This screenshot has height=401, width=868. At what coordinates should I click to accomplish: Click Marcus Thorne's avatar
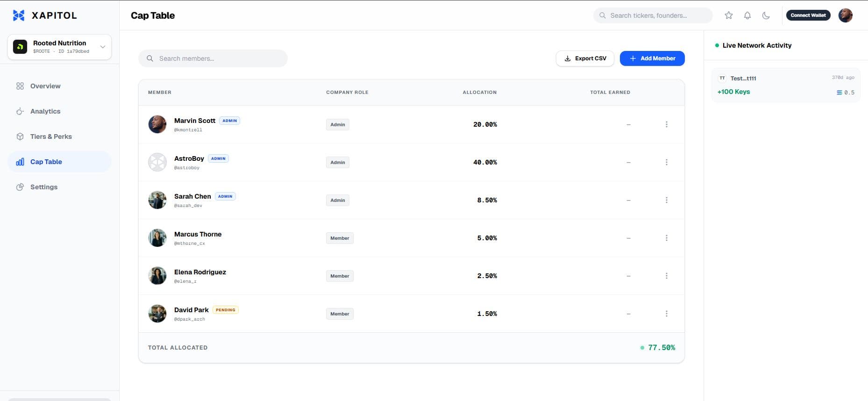157,238
